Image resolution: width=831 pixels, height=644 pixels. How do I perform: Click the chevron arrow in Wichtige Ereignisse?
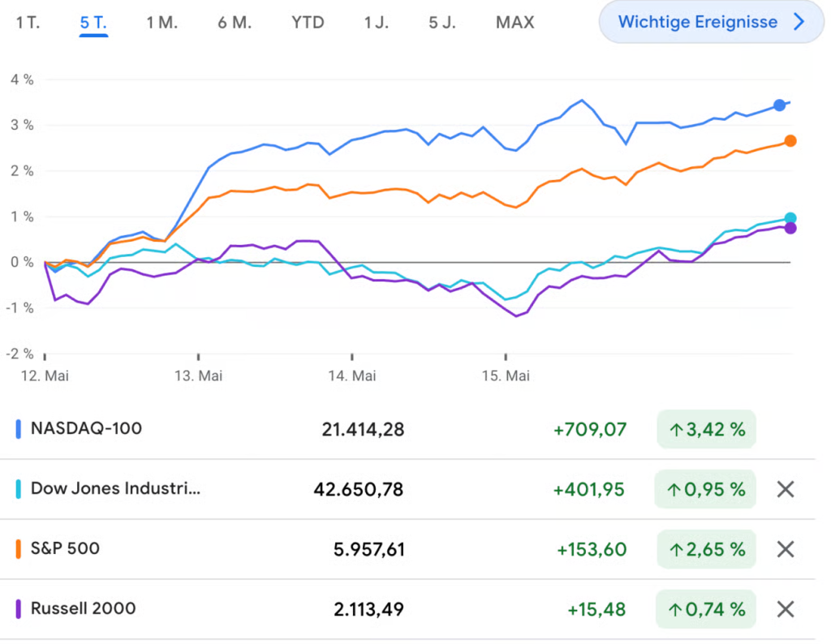[799, 22]
